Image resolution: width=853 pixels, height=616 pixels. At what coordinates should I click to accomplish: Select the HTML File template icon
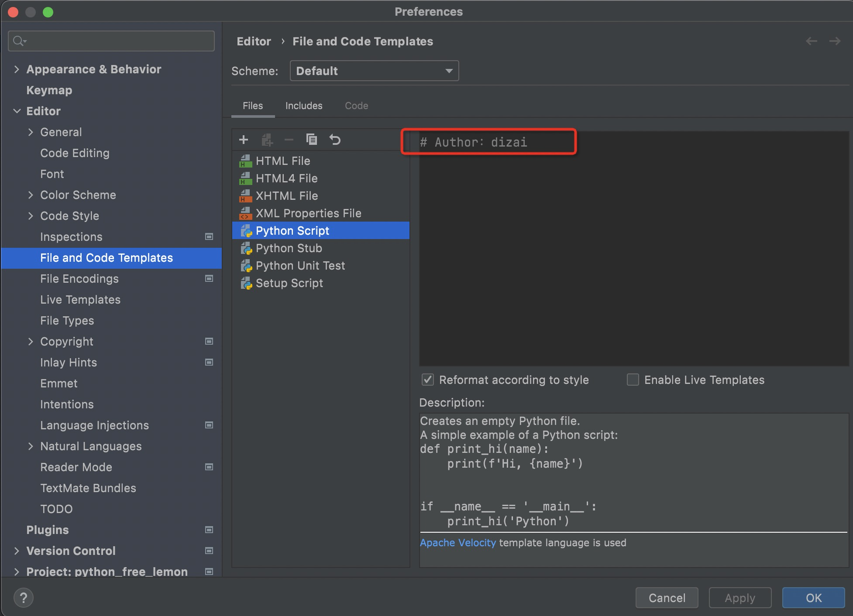click(x=246, y=161)
